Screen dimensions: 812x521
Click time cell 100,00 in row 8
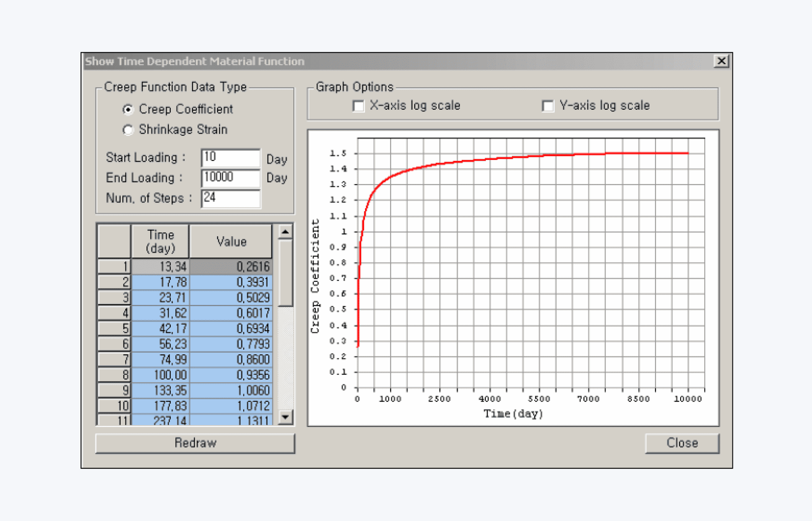(x=160, y=375)
